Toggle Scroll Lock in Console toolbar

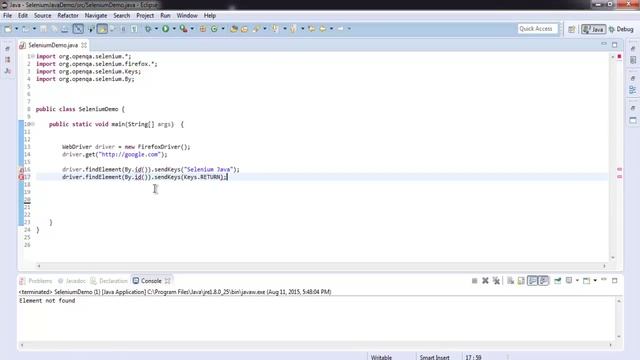(x=521, y=281)
